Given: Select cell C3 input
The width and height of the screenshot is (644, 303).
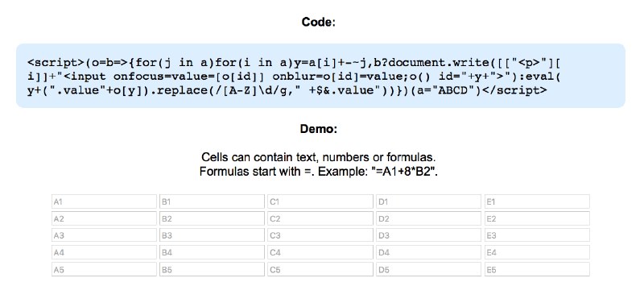Looking at the screenshot, I should (x=320, y=235).
